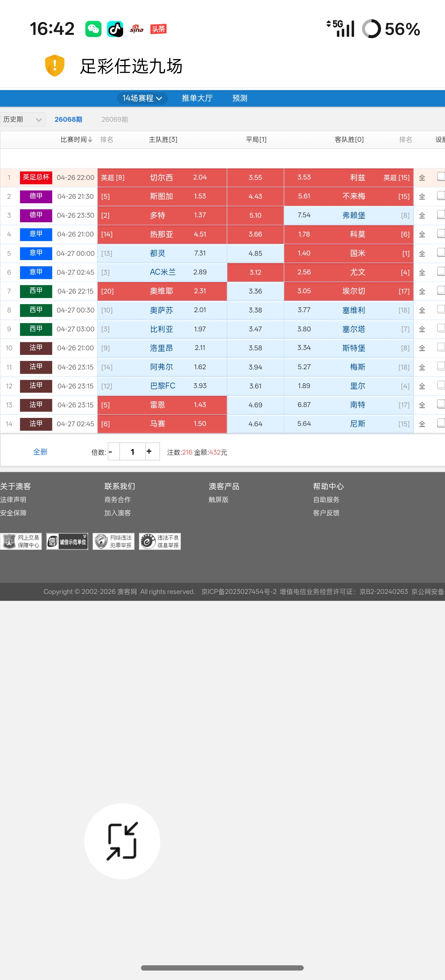Expand the 14场赛程 dropdown
This screenshot has width=445, height=980.
[x=142, y=98]
